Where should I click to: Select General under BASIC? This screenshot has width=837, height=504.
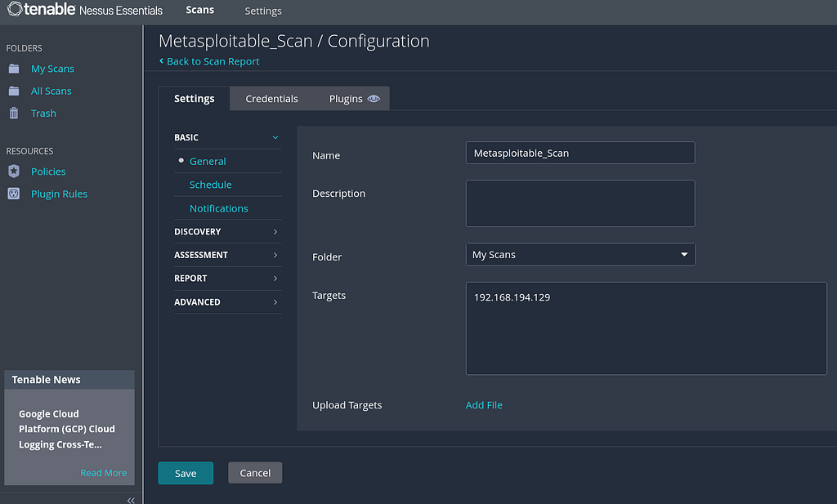208,161
